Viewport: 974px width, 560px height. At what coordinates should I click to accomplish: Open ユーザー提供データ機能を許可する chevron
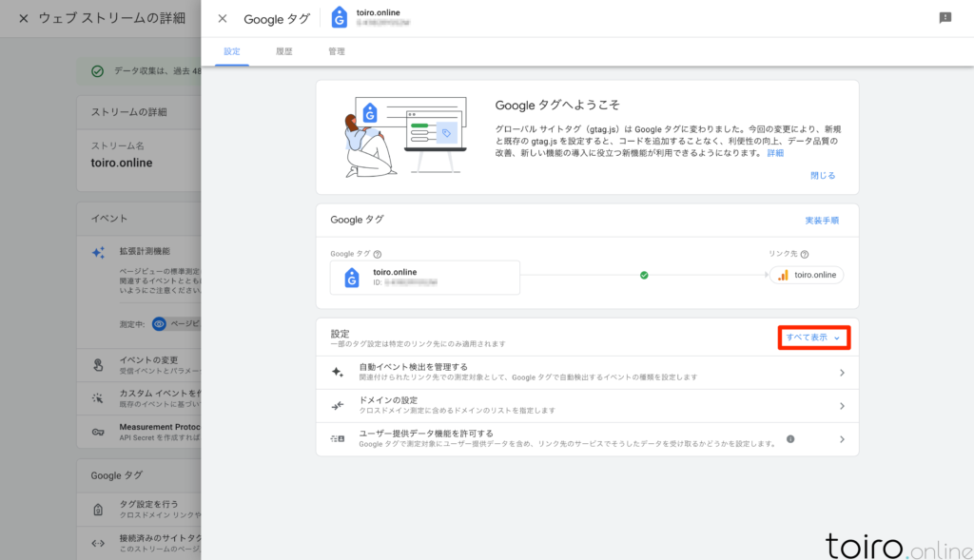[x=842, y=439]
